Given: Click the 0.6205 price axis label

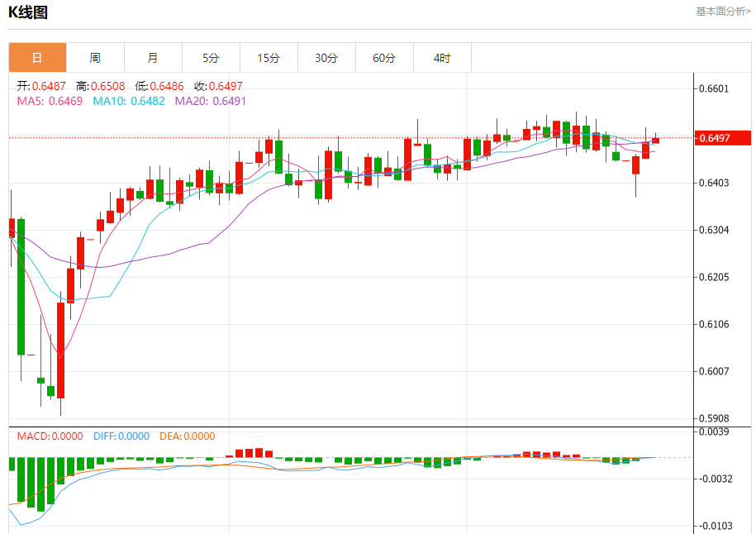Looking at the screenshot, I should pos(714,278).
